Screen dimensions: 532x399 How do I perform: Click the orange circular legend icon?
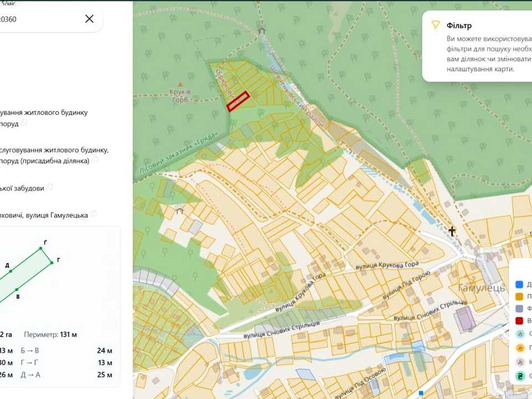520,348
